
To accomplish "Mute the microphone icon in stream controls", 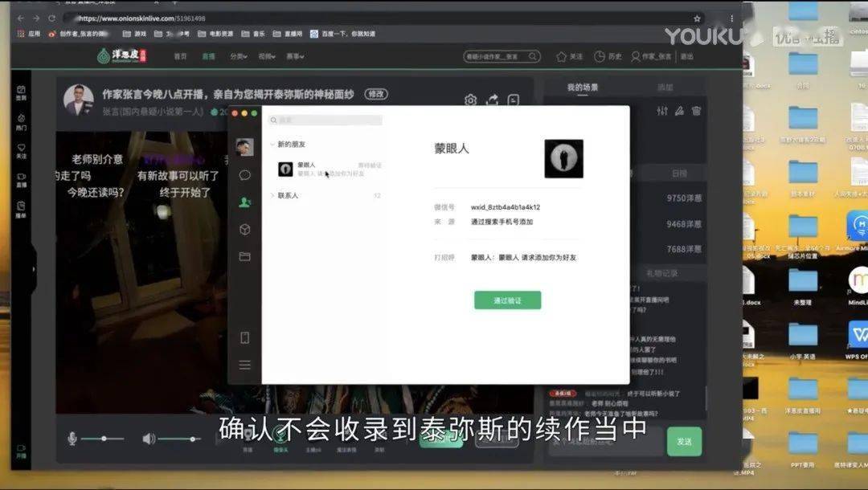I will [72, 439].
